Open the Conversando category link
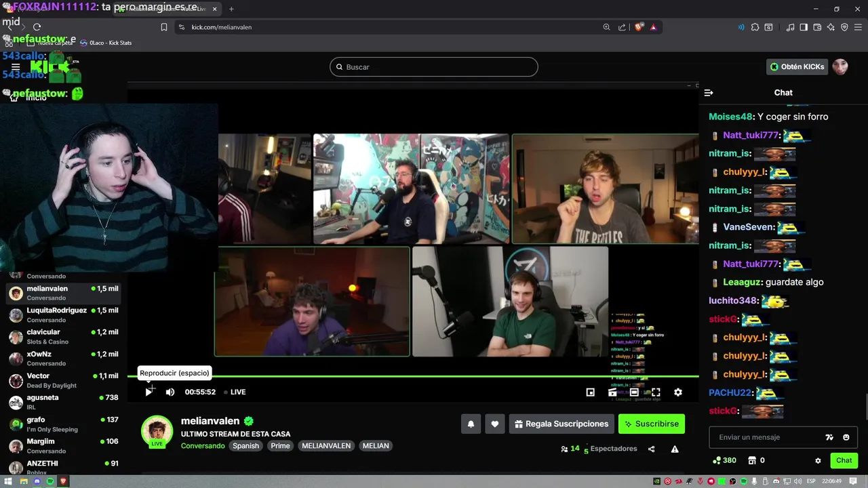The image size is (868, 488). click(x=203, y=446)
